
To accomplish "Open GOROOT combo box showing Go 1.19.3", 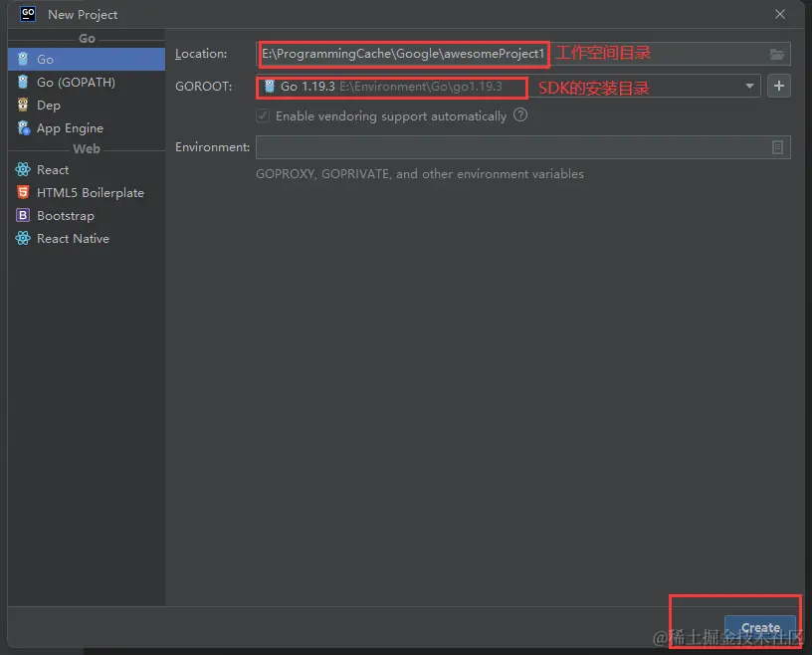I will (508, 86).
